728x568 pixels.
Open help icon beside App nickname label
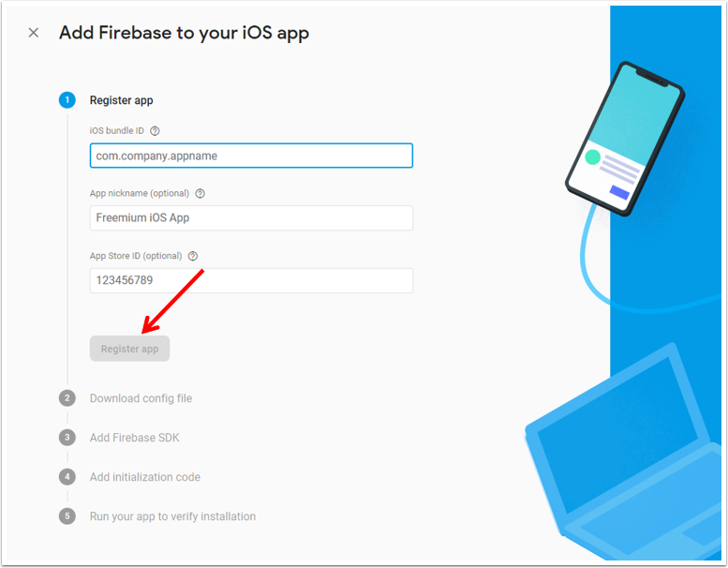201,194
